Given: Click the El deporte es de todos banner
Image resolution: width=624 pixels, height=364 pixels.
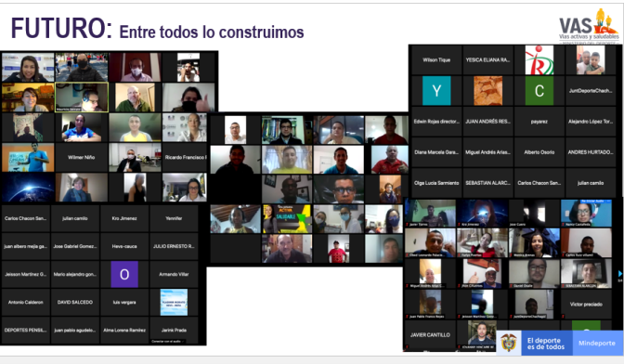Looking at the screenshot, I should click(x=546, y=344).
